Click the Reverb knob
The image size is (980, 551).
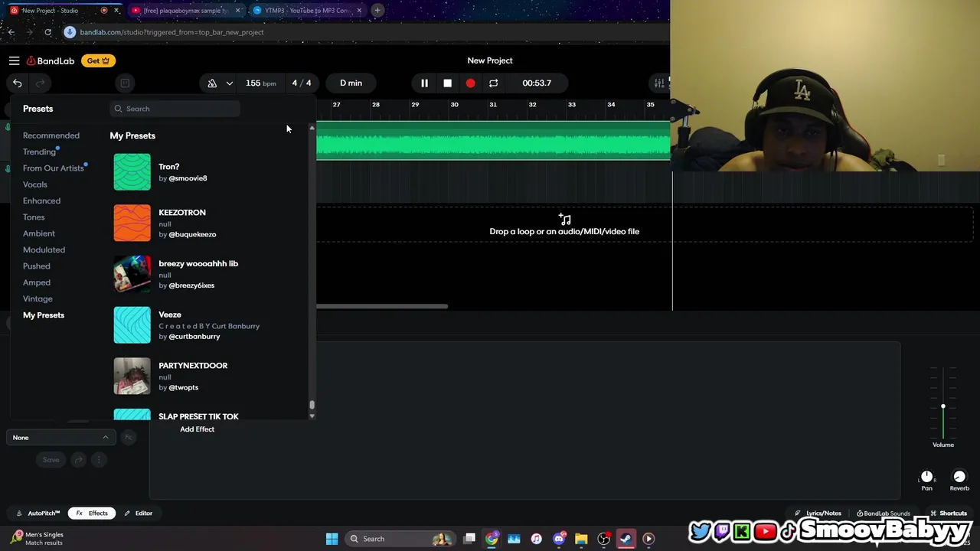click(x=959, y=477)
